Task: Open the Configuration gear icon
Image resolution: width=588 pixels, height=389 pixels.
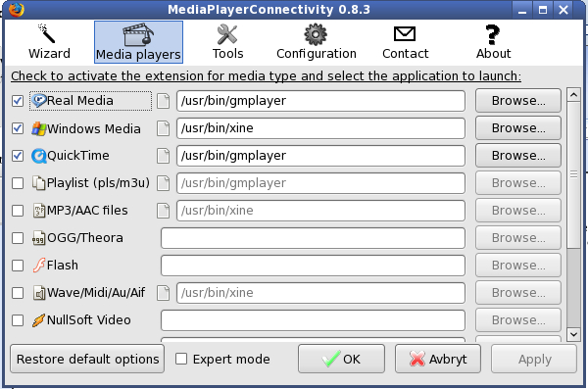Action: pos(316,34)
